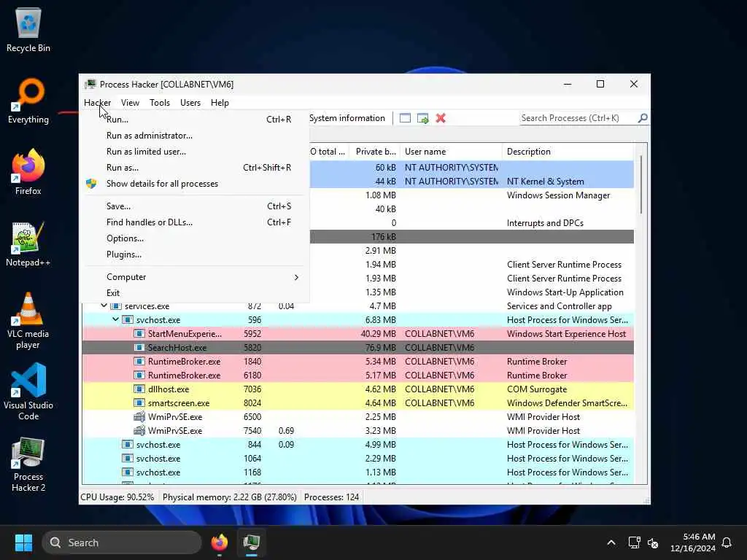Screen dimensions: 747x560
Task: Select Show details for all processes
Action: 196,184
